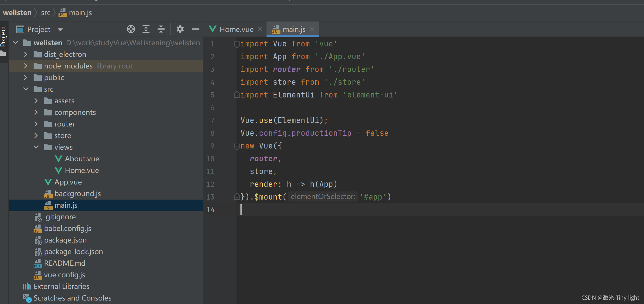Close the main.js editor tab
The width and height of the screenshot is (644, 304).
click(x=312, y=29)
